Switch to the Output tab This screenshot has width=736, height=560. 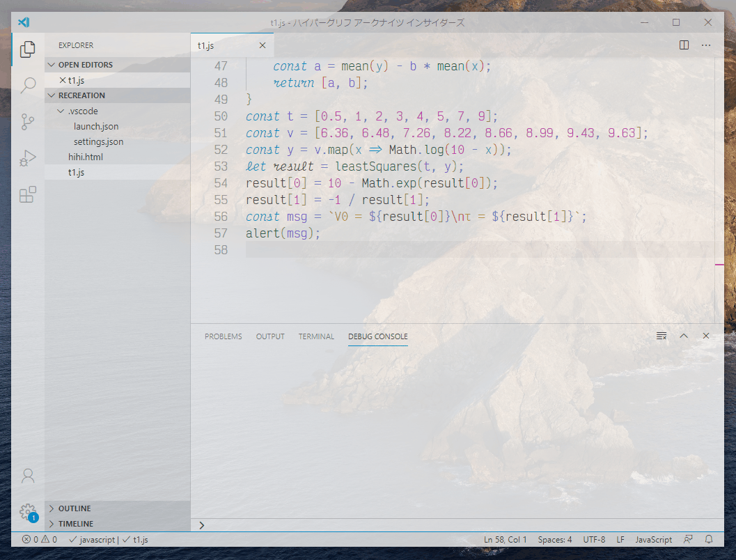[x=270, y=336]
